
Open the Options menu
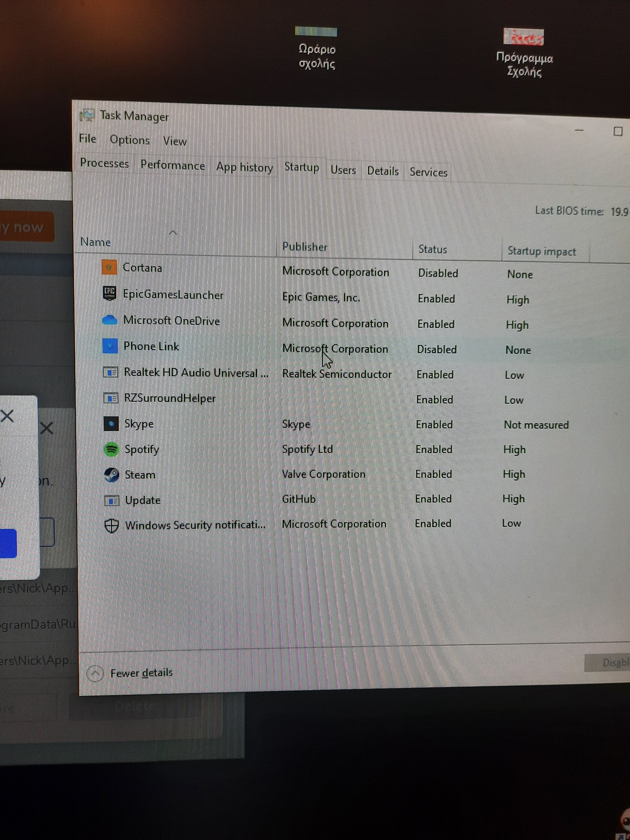click(x=130, y=140)
